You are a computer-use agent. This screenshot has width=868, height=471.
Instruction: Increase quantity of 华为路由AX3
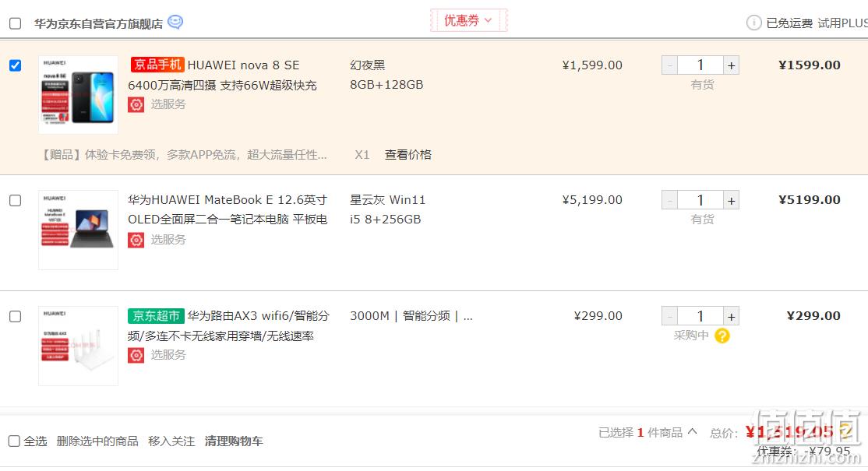point(732,316)
